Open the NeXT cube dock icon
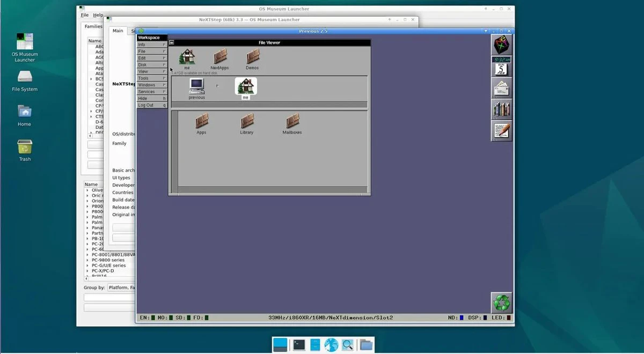The height and width of the screenshot is (354, 644). pos(502,45)
